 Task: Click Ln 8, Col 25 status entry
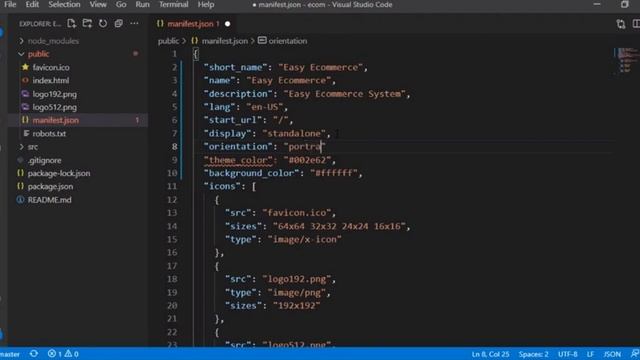click(x=490, y=354)
